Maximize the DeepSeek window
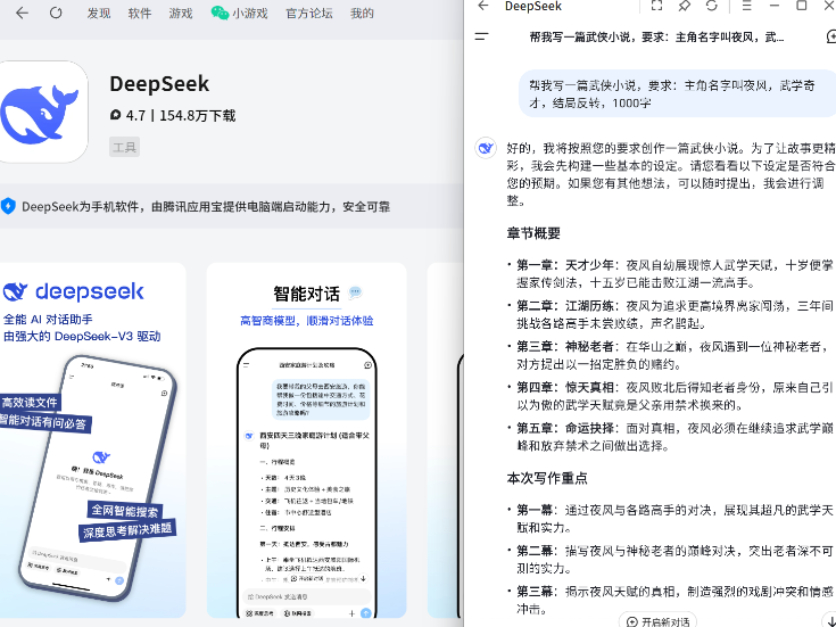Screen dimensions: 836x627 [801, 5]
